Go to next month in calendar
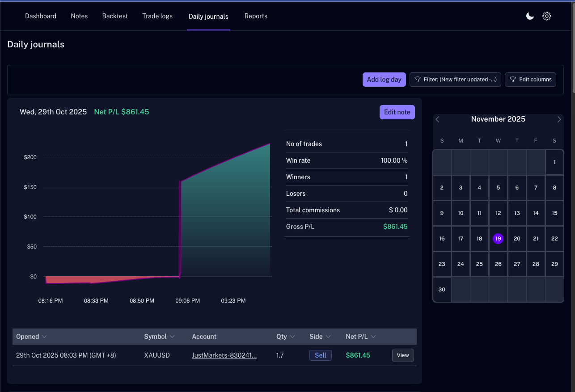575x392 pixels. click(x=559, y=119)
